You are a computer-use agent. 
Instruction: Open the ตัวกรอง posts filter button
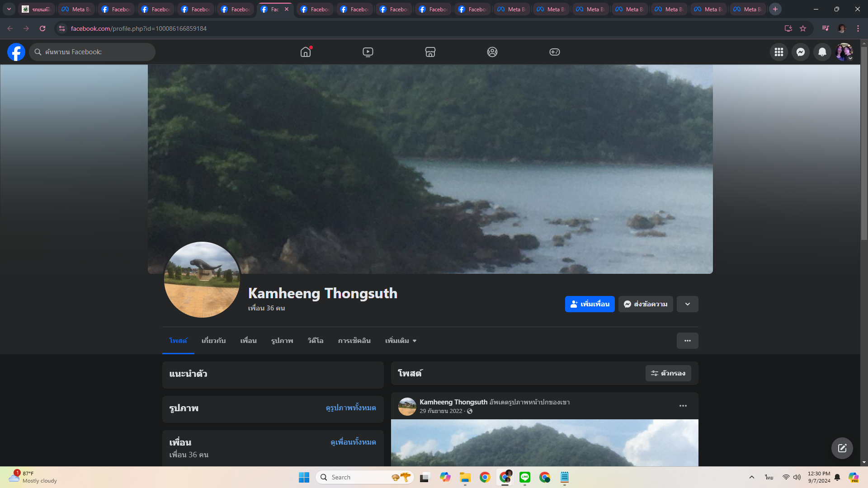coord(668,373)
